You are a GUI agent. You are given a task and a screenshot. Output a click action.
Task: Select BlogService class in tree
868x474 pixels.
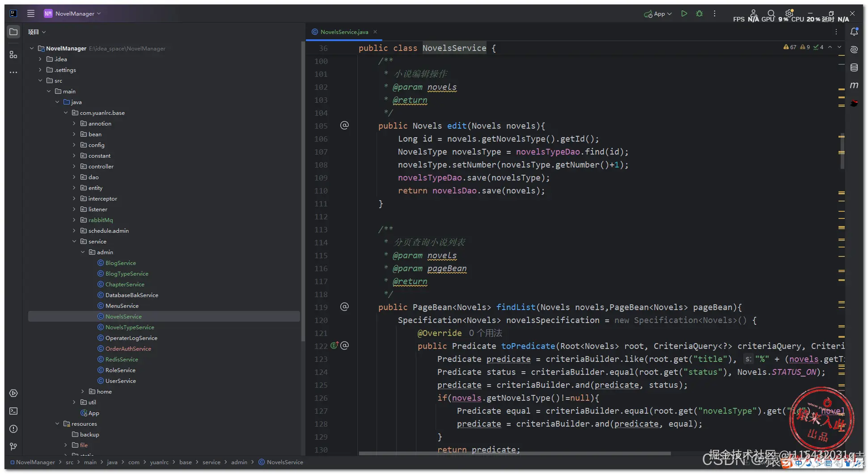(x=121, y=263)
